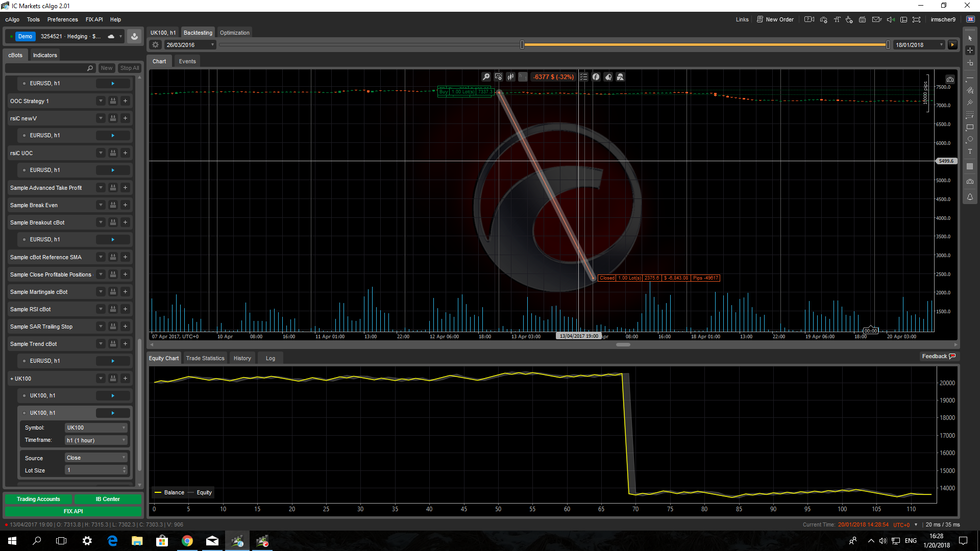Switch to the Indicators tab
The width and height of the screenshot is (980, 551).
coord(45,55)
